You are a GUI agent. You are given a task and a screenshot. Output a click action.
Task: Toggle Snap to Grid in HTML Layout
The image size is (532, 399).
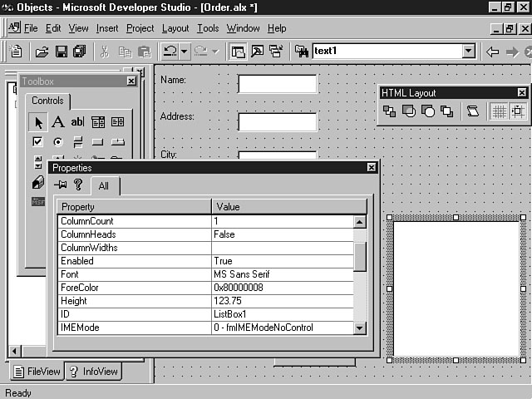tap(517, 111)
